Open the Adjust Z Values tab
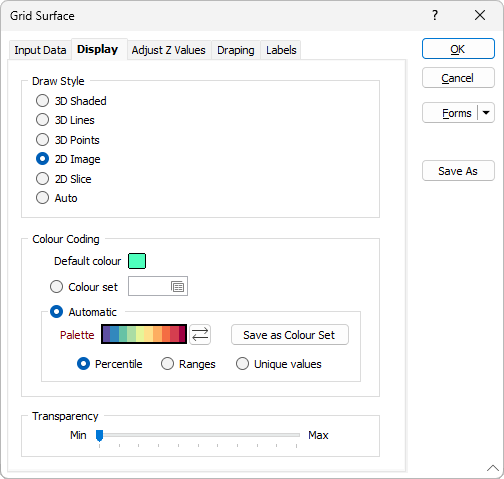The image size is (504, 479). coord(169,50)
